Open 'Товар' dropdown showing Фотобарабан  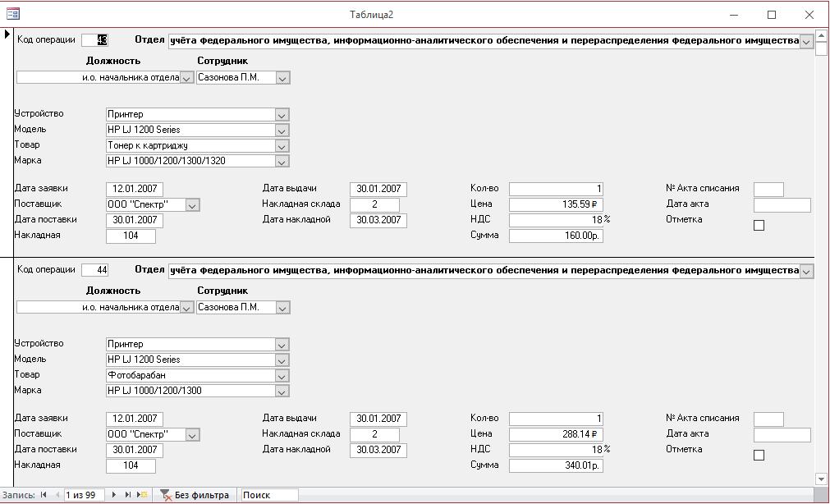(282, 376)
